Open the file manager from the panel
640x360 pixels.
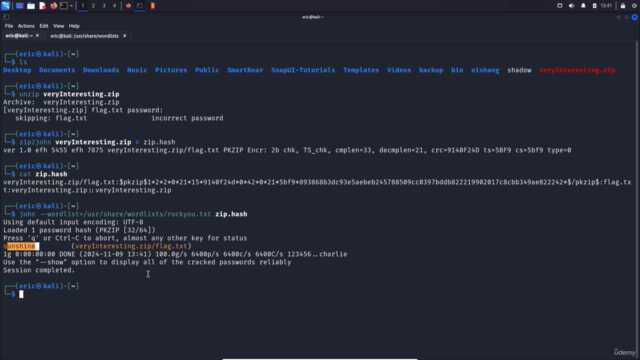click(31, 6)
